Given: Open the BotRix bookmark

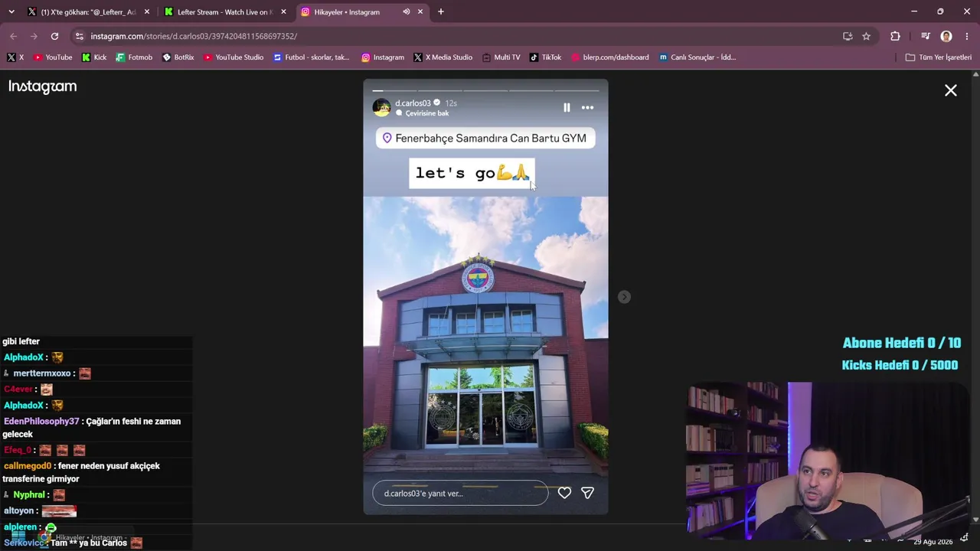Looking at the screenshot, I should click(178, 57).
